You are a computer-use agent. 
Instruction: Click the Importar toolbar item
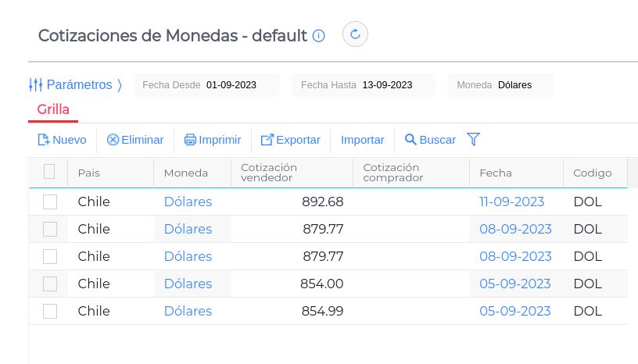point(363,140)
